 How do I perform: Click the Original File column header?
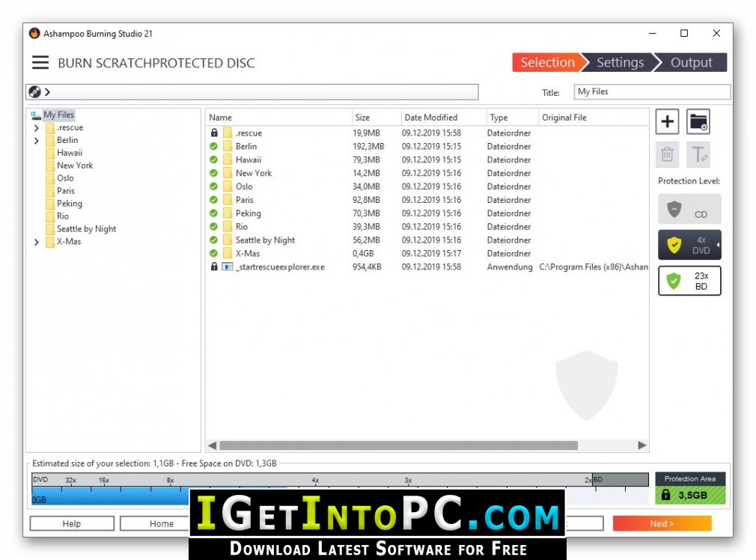click(593, 118)
